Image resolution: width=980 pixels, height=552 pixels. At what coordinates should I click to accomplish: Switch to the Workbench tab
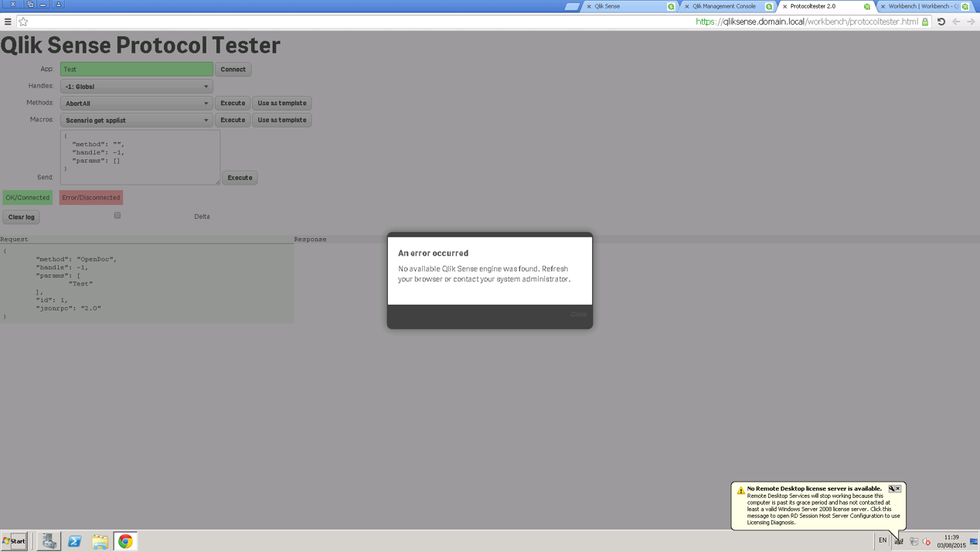(924, 6)
